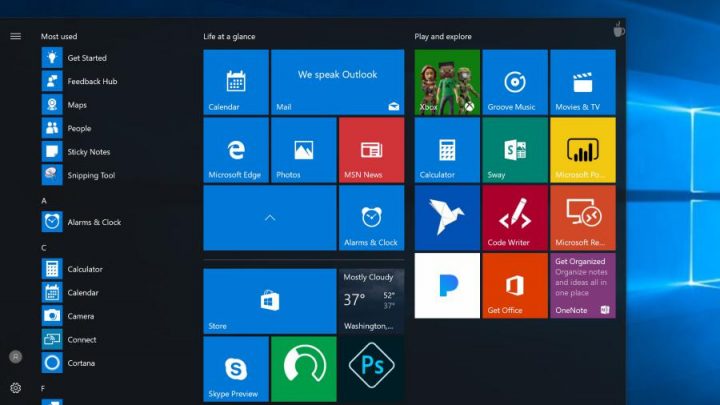Open the hamburger menu in Start

[x=16, y=36]
